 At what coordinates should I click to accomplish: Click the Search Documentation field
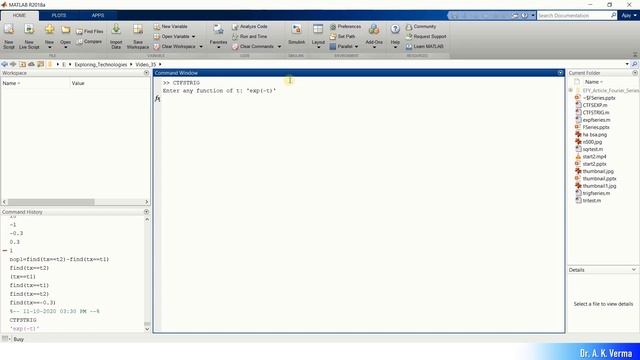coord(574,16)
